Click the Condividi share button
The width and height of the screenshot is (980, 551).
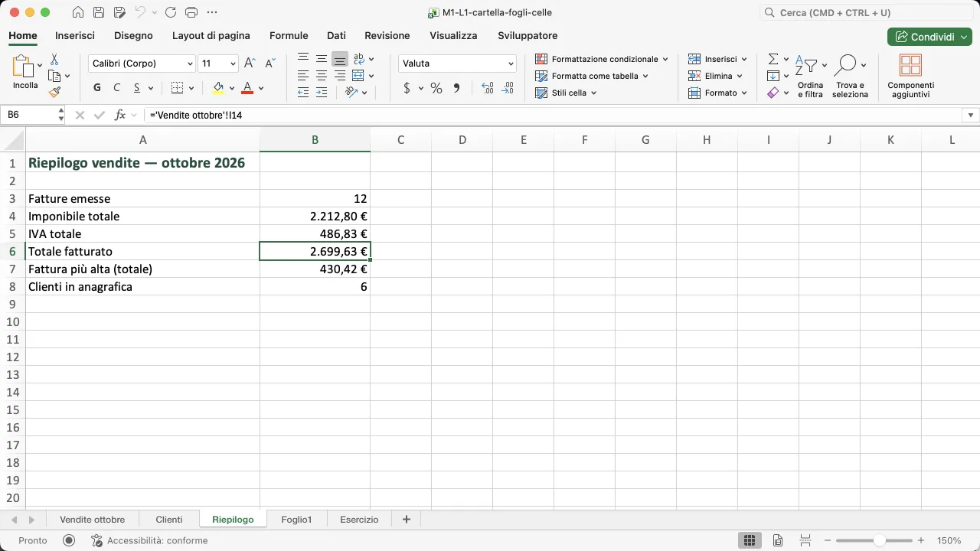click(929, 37)
